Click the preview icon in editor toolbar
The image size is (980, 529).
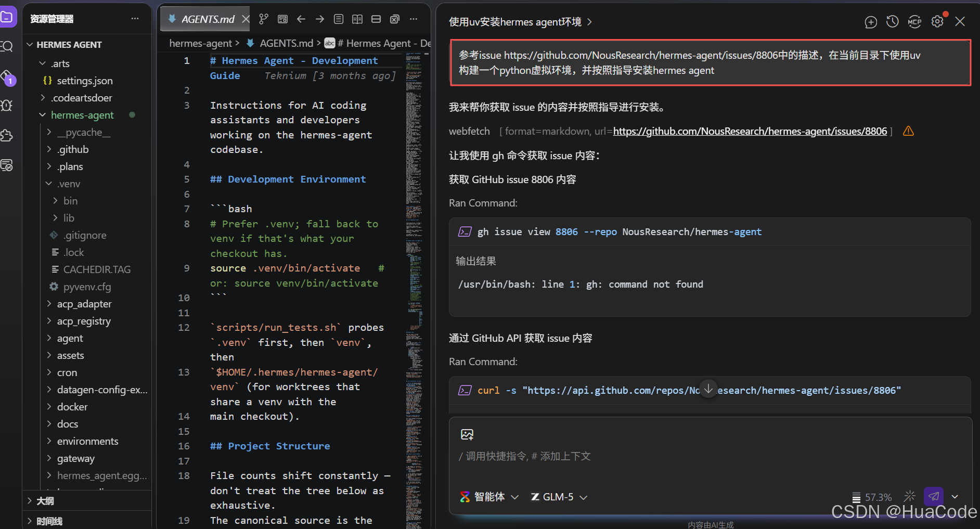tap(283, 19)
